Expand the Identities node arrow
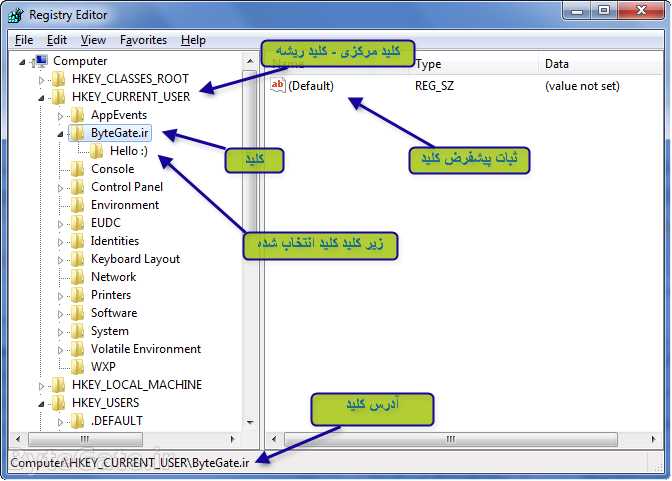Image resolution: width=672 pixels, height=481 pixels. [x=60, y=242]
